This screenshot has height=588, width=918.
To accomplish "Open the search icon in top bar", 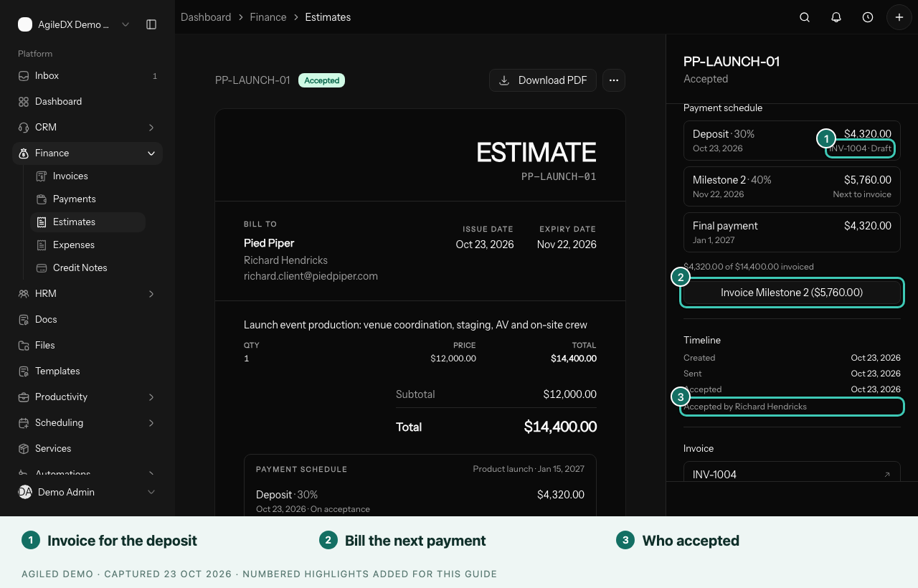I will pos(805,17).
